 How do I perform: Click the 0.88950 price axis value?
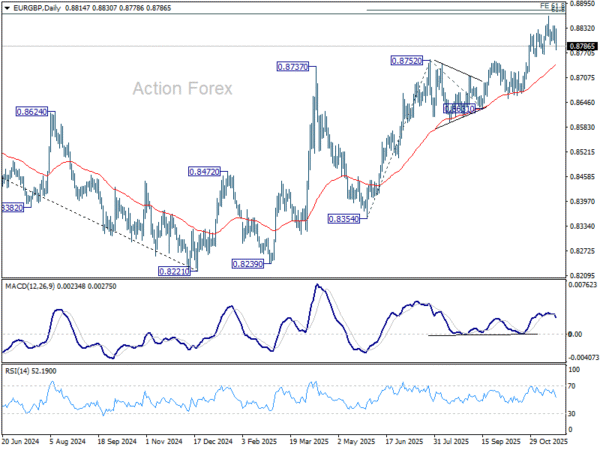coord(581,5)
